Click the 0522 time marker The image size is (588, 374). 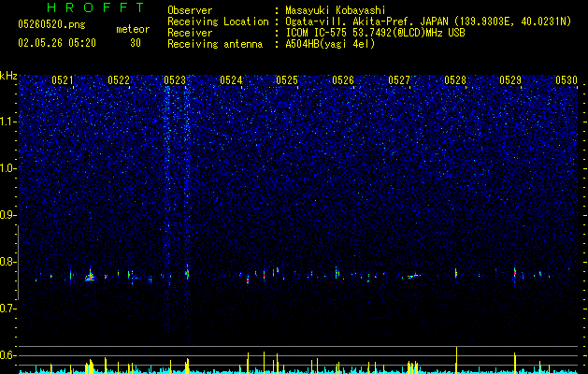point(119,79)
